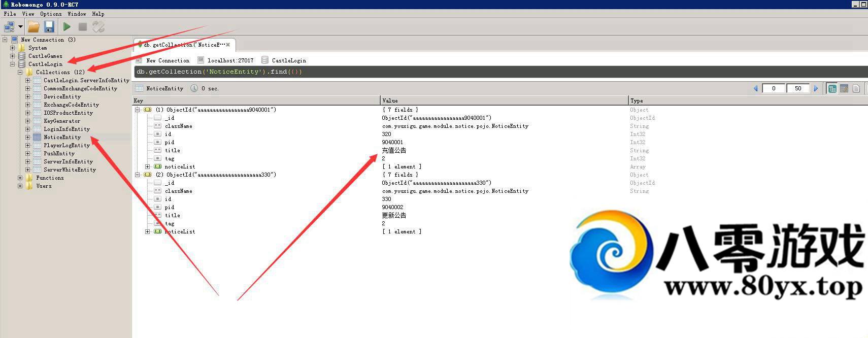Click the Connect to server toolbar icon
Viewport: 868px width, 338px height.
pos(9,27)
